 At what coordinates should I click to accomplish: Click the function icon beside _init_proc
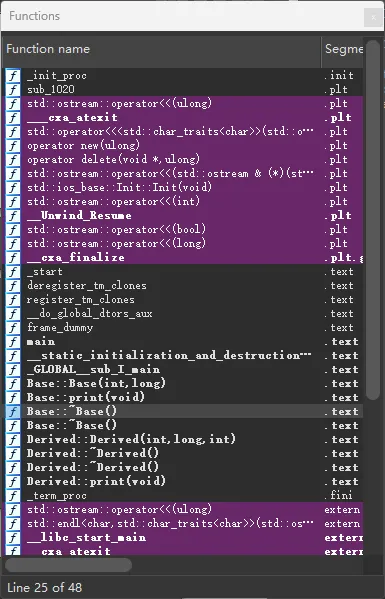point(13,76)
